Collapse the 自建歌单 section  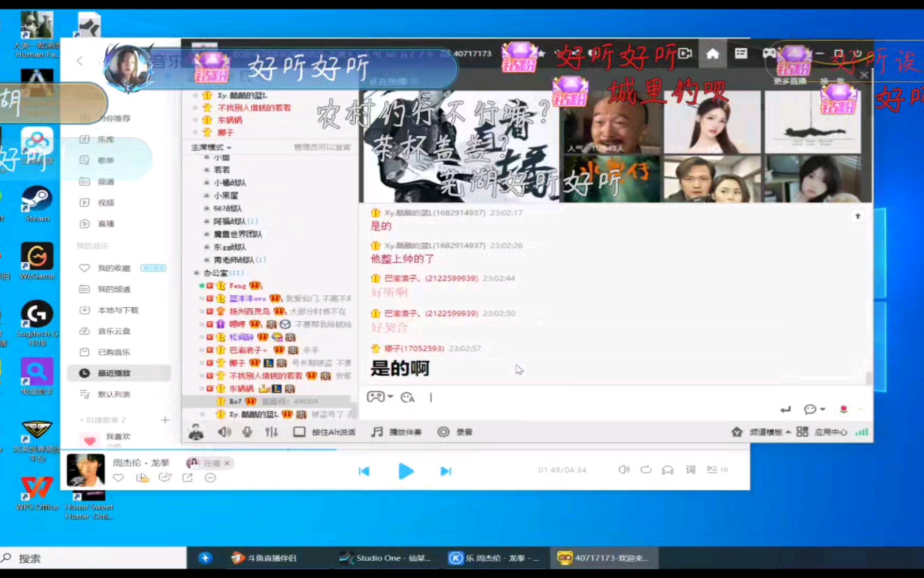point(102,420)
